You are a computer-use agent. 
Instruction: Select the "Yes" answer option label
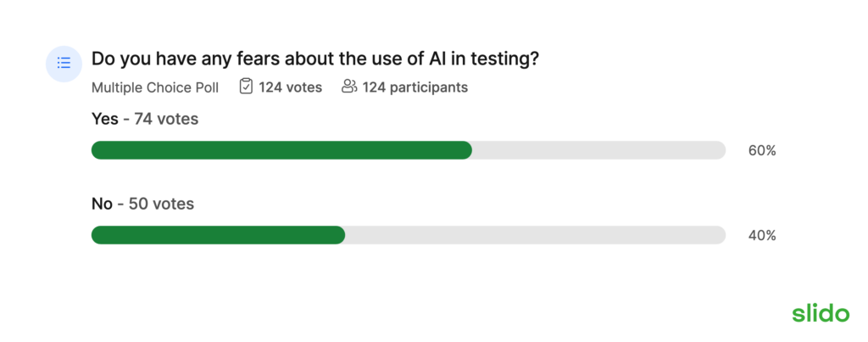point(104,120)
